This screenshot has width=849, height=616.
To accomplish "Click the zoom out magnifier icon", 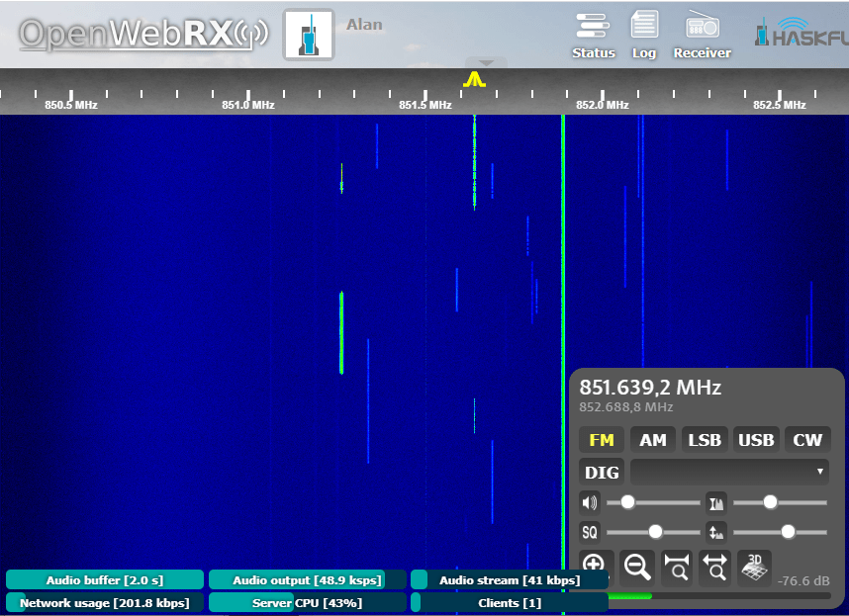I will coord(636,566).
